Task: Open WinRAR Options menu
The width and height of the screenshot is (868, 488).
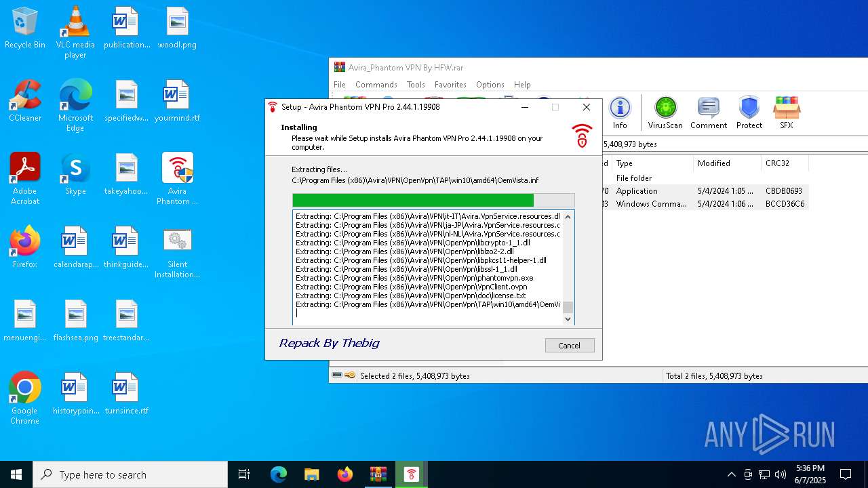Action: coord(490,85)
